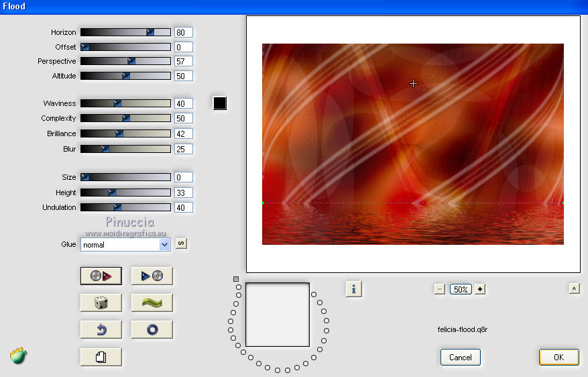Click the Glue label

(x=68, y=244)
